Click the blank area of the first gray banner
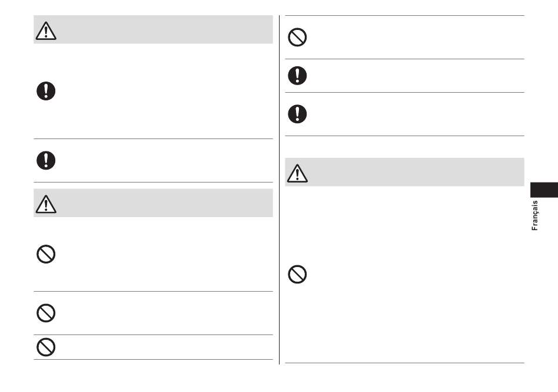The width and height of the screenshot is (558, 392). pos(164,29)
